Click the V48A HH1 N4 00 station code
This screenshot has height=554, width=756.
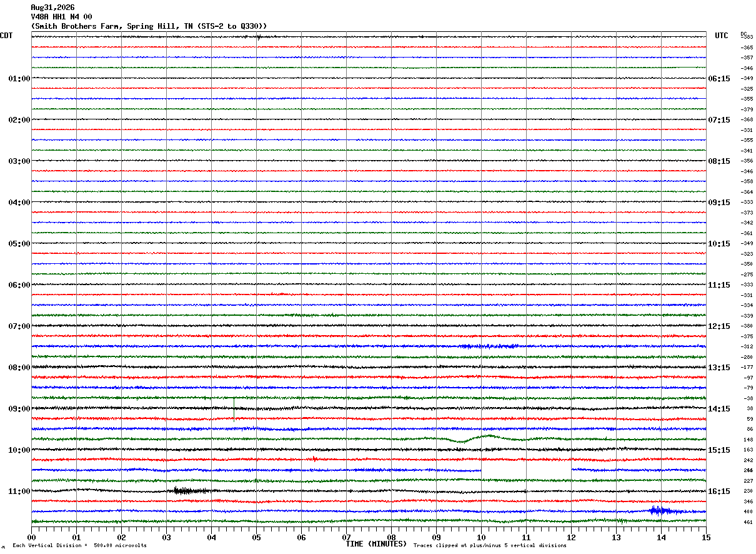[x=61, y=17]
